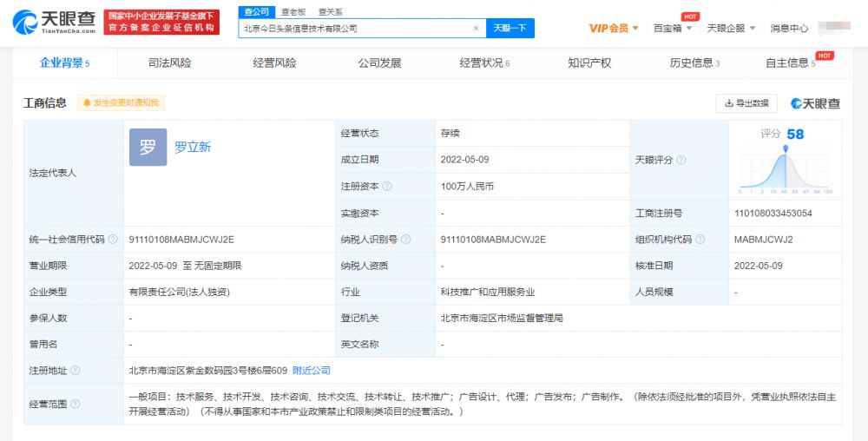
Task: Switch to the 企业背景 tab
Action: [x=65, y=63]
